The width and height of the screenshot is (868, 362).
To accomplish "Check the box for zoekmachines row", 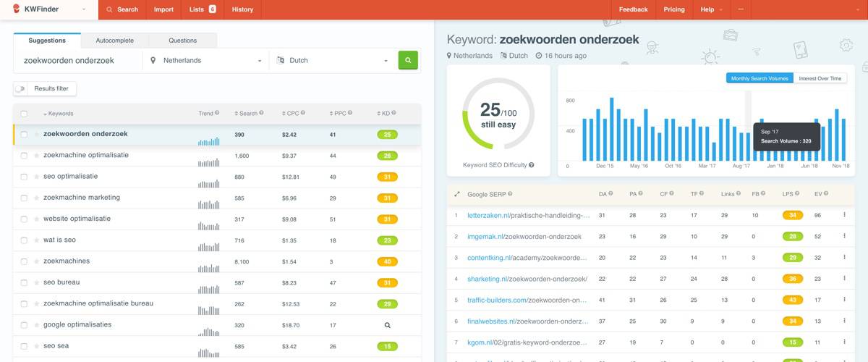I will coord(24,261).
